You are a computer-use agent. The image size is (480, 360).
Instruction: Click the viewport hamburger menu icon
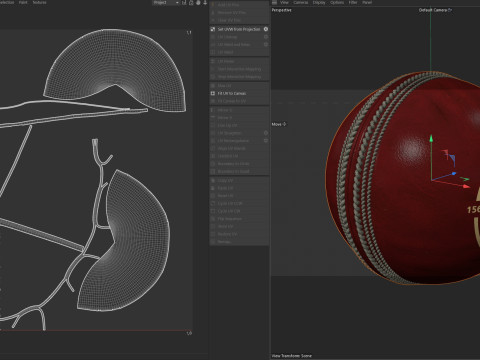tap(274, 2)
